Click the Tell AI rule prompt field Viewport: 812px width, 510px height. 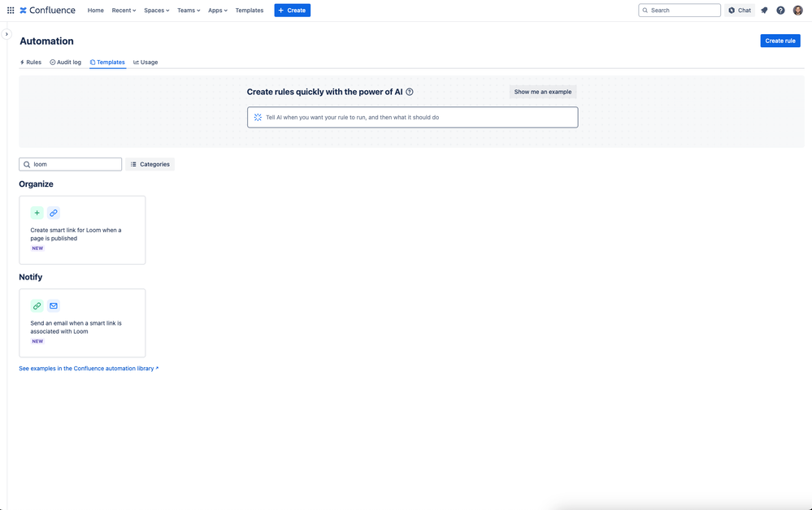412,118
